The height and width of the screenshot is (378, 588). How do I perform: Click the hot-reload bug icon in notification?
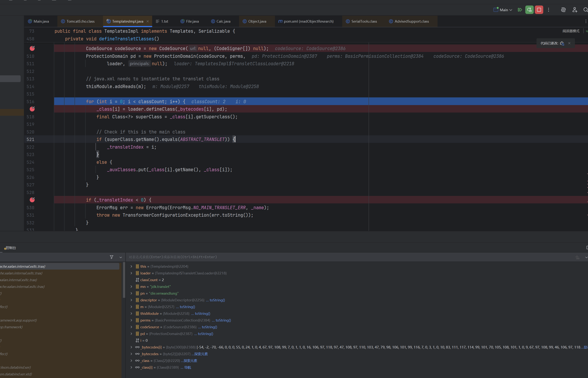[562, 43]
